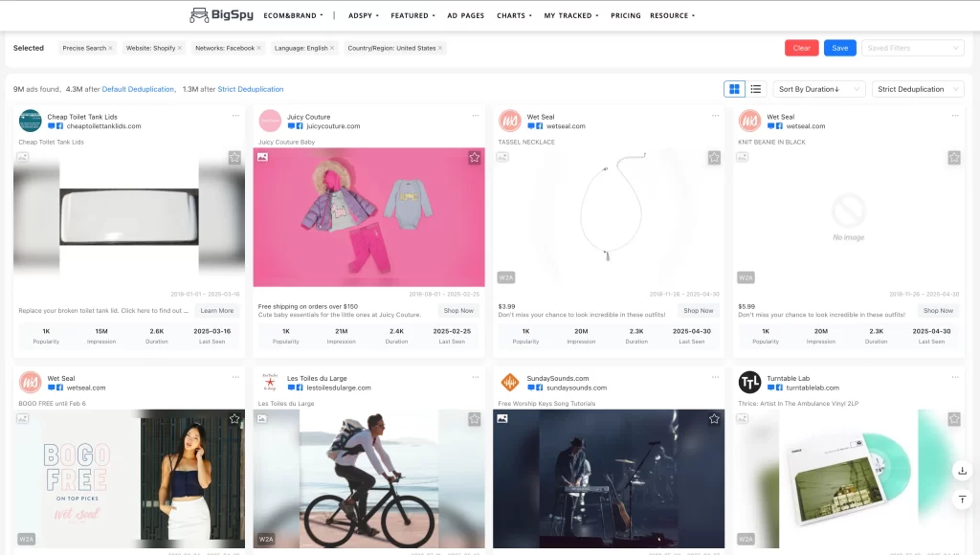The height and width of the screenshot is (555, 980).
Task: Expand the ADSPY menu
Action: click(364, 15)
